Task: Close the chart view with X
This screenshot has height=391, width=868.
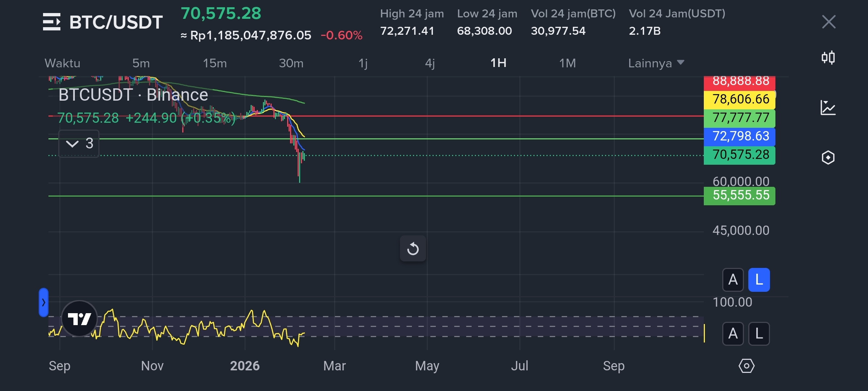Action: [829, 22]
